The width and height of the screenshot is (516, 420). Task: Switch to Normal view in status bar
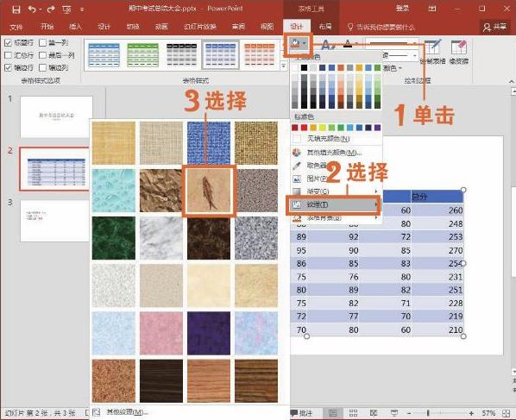coord(333,413)
